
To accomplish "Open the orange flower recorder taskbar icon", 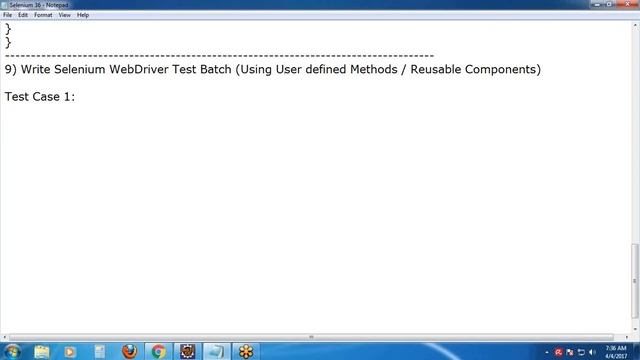I will pos(246,351).
